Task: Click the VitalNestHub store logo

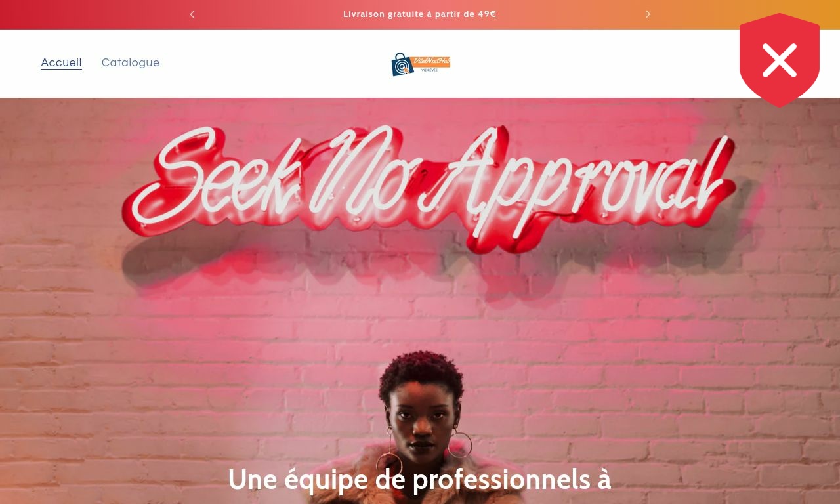Action: 421,64
